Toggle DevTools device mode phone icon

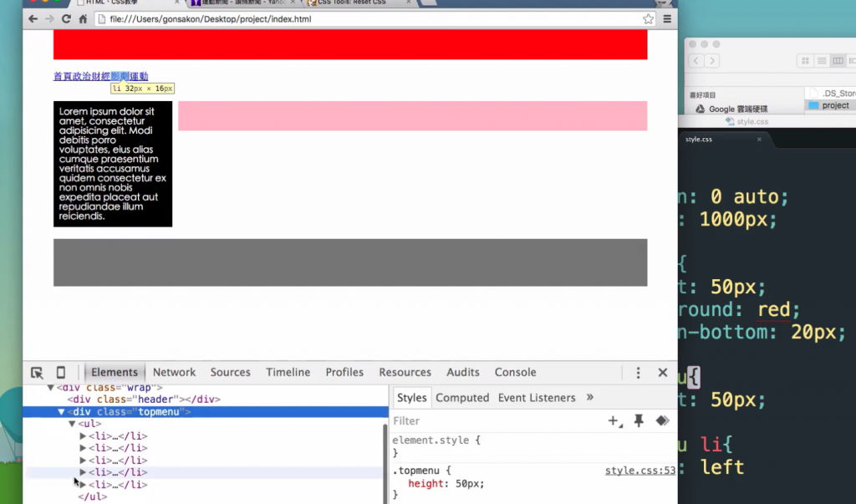tap(60, 373)
